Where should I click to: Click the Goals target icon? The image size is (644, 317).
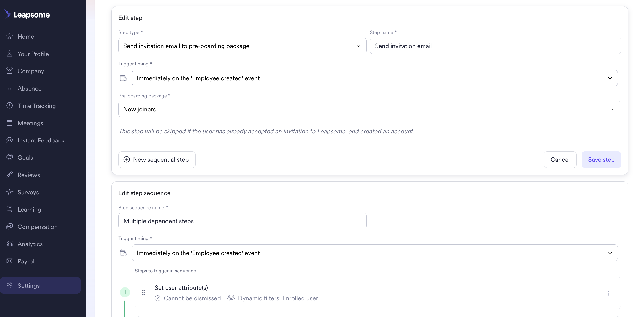click(10, 157)
